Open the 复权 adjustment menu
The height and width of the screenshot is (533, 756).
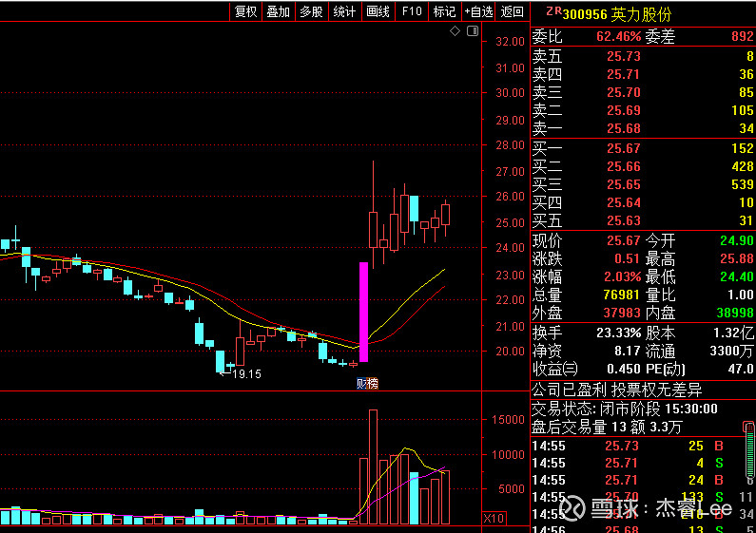[246, 11]
